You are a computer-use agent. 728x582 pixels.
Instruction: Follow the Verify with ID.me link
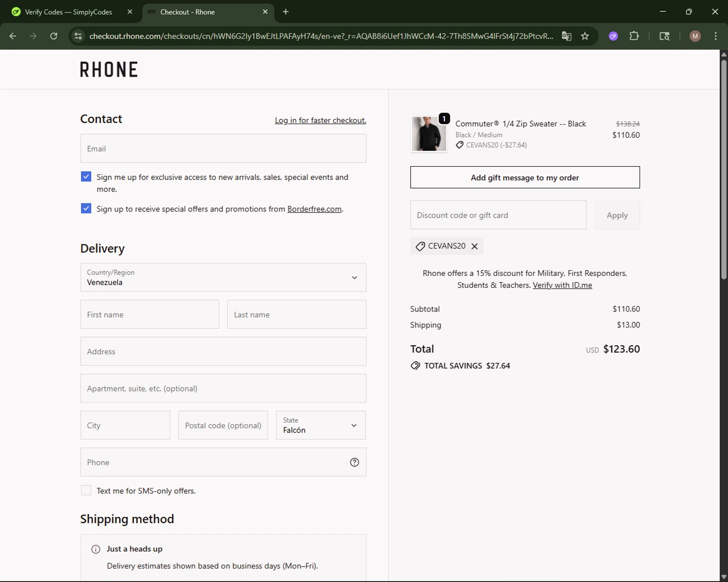[562, 285]
